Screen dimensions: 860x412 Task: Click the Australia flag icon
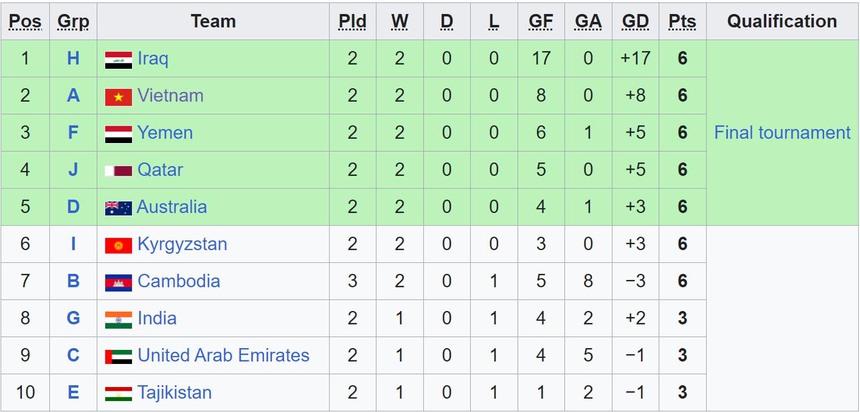point(118,207)
